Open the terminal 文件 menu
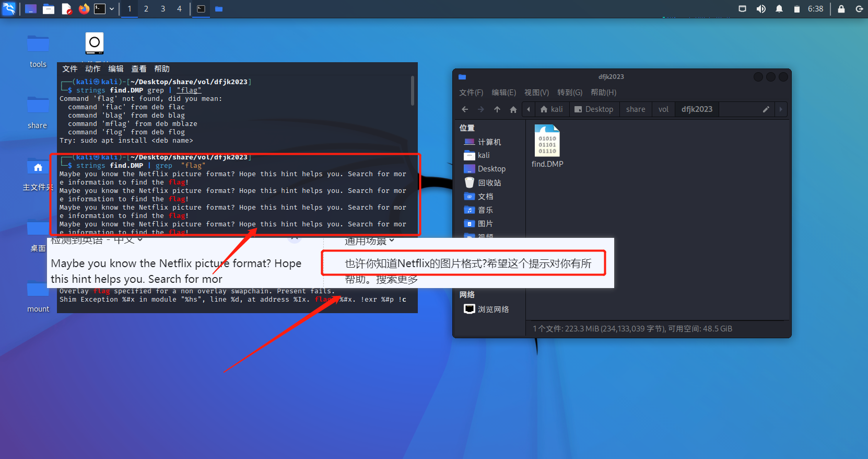868x459 pixels. click(69, 69)
